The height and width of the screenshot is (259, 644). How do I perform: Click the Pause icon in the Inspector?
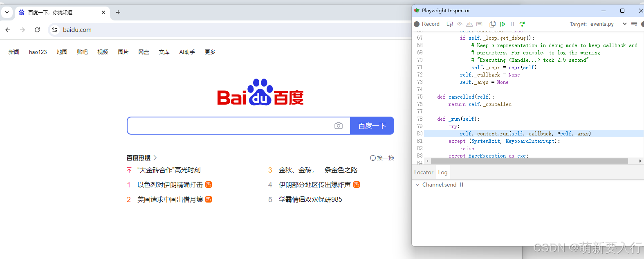click(x=512, y=24)
